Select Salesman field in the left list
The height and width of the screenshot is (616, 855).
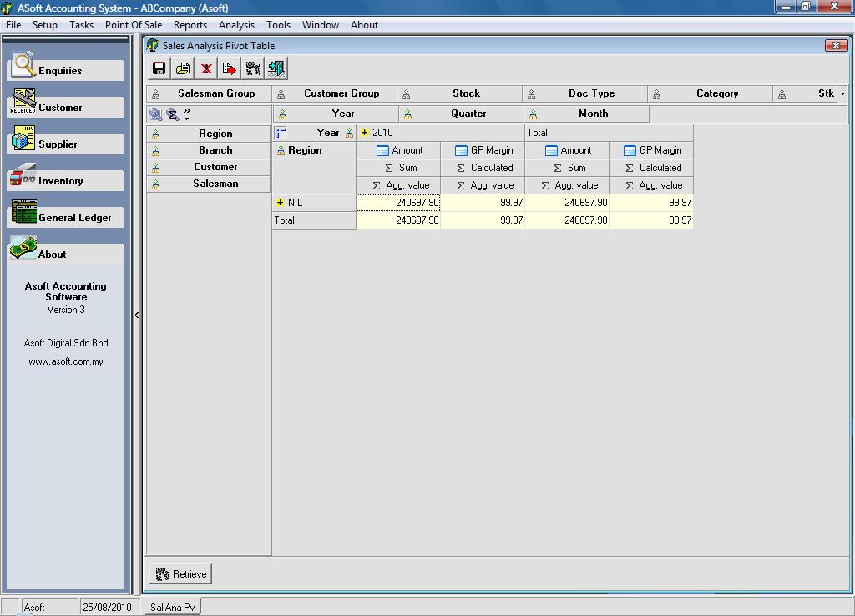click(208, 184)
